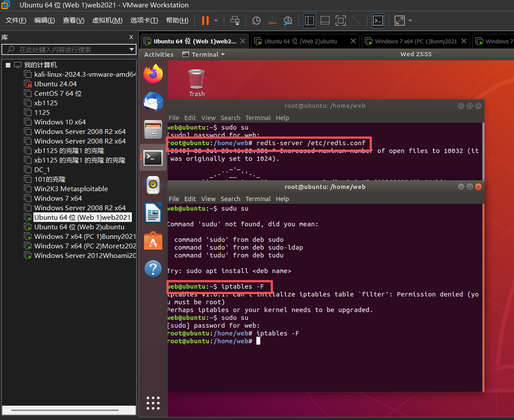Click the library horizontal scrollbar
Screen dimensions: 514x420
click(65, 410)
